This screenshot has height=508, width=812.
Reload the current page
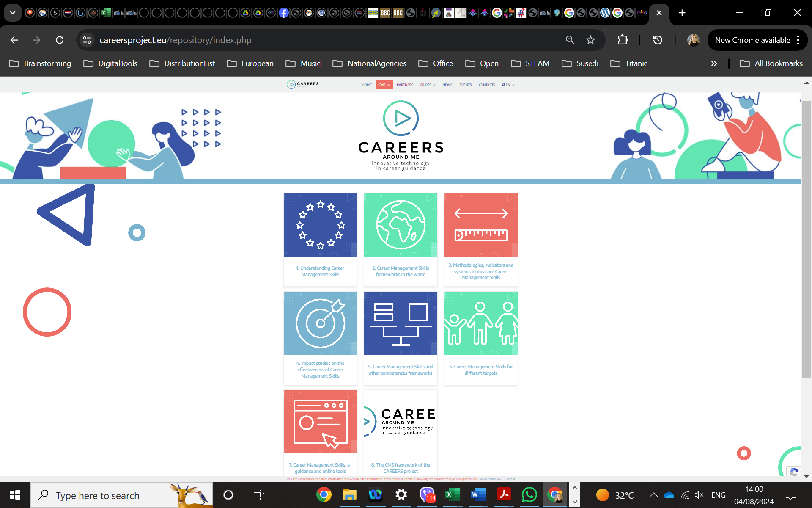(x=60, y=40)
